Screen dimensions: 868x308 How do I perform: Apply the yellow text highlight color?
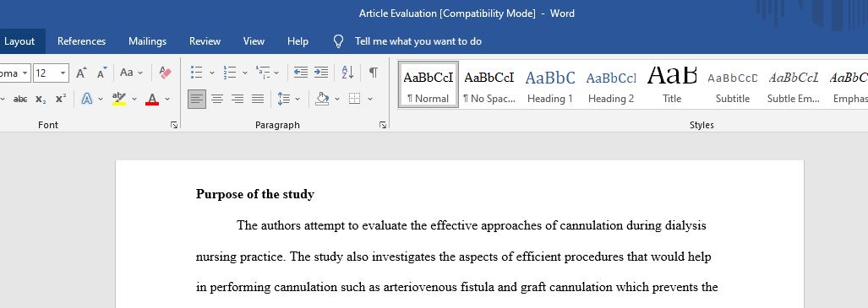coord(119,99)
